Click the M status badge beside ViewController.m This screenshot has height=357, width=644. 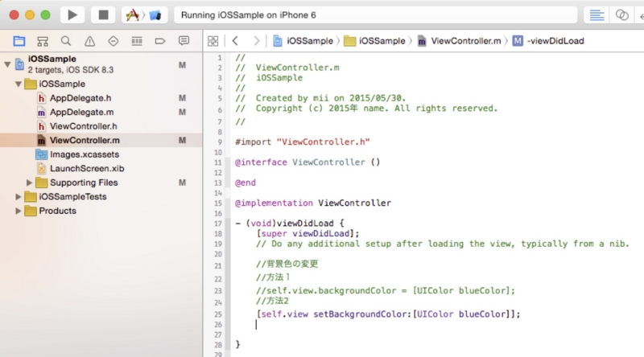(182, 141)
